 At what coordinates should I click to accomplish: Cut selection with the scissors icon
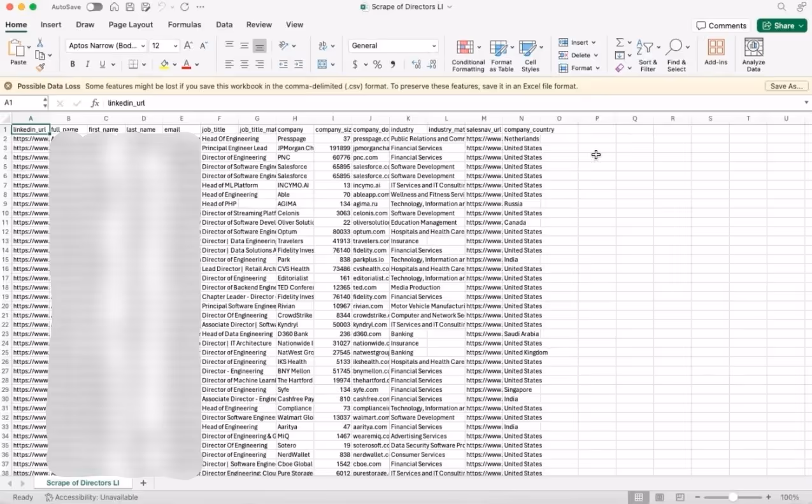(x=40, y=43)
